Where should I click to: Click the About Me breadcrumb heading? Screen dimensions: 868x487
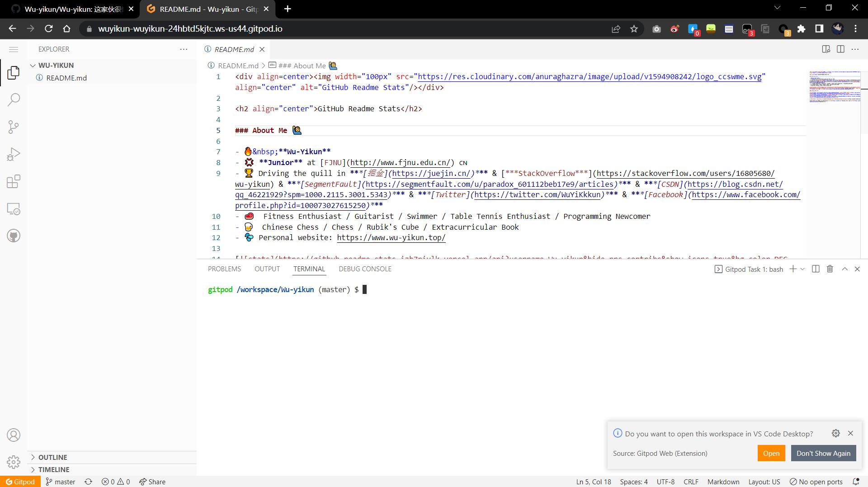[x=303, y=66]
